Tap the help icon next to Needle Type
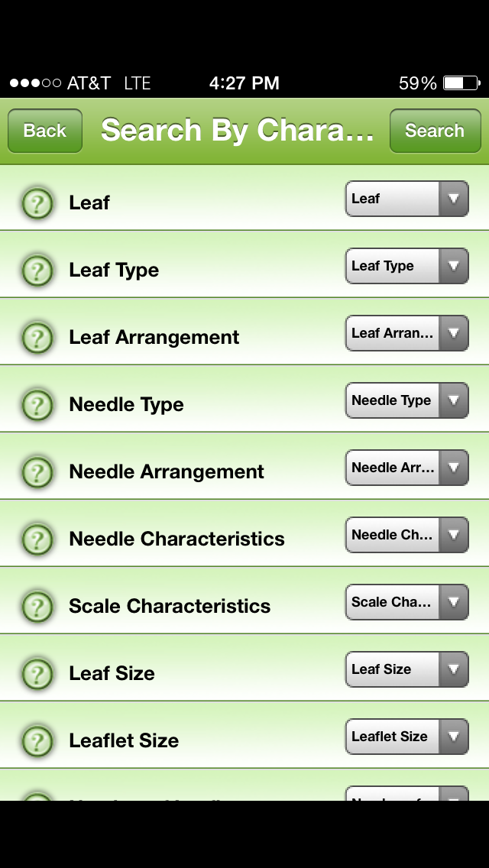 click(x=37, y=405)
